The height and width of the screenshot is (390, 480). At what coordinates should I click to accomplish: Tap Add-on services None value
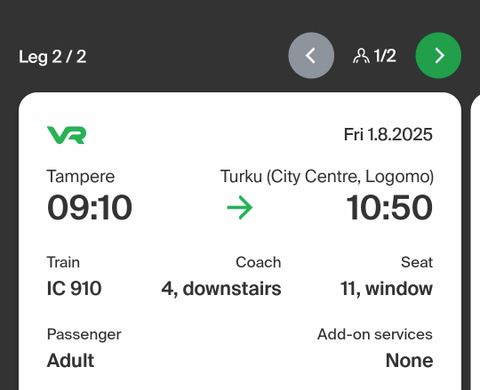409,360
